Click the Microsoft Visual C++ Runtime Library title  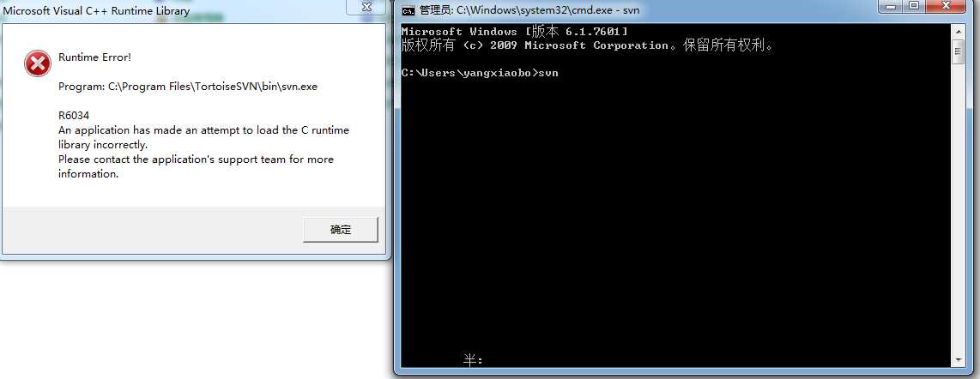[97, 10]
